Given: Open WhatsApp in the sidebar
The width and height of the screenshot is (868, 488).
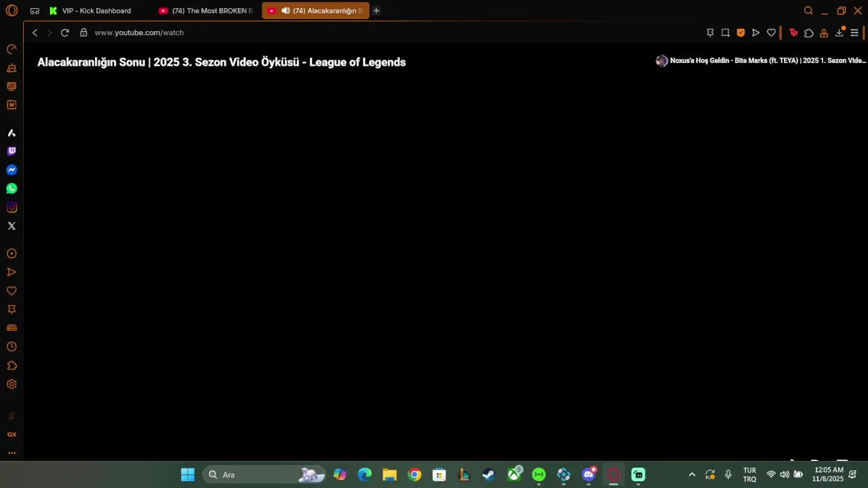Looking at the screenshot, I should (12, 188).
